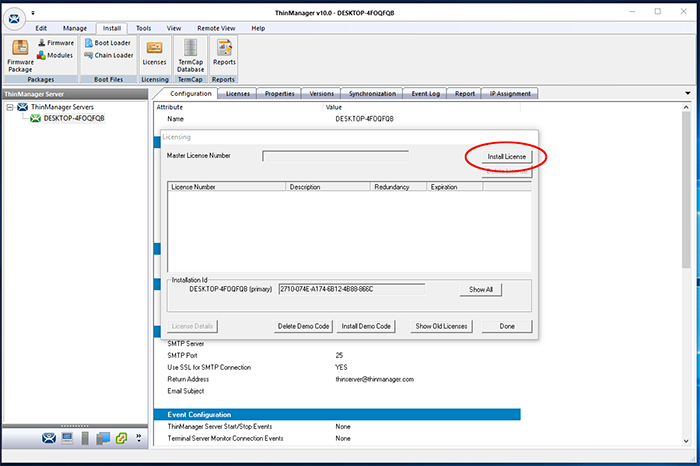Switch to the Event Log tab
The width and height of the screenshot is (700, 466).
coord(425,94)
